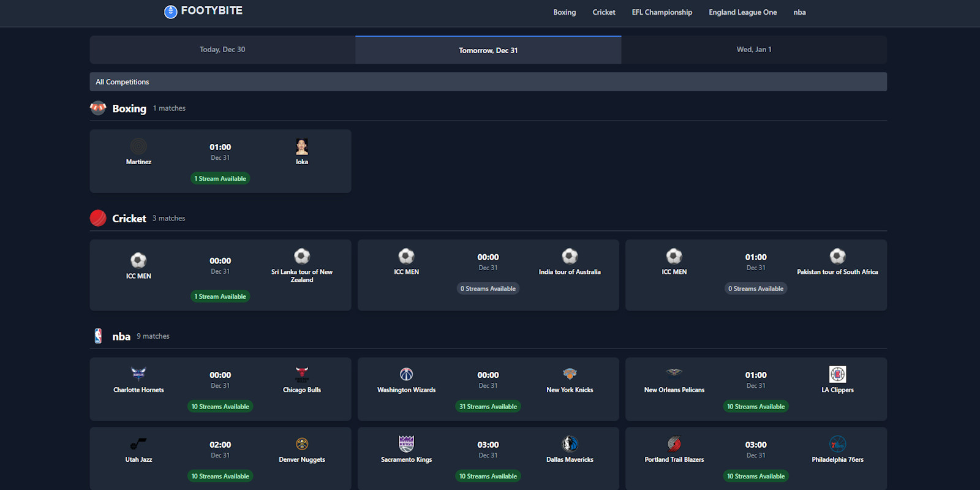Screen dimensions: 980x490
Task: Open 0 Streams Available for India tour of Australia
Action: tap(488, 288)
